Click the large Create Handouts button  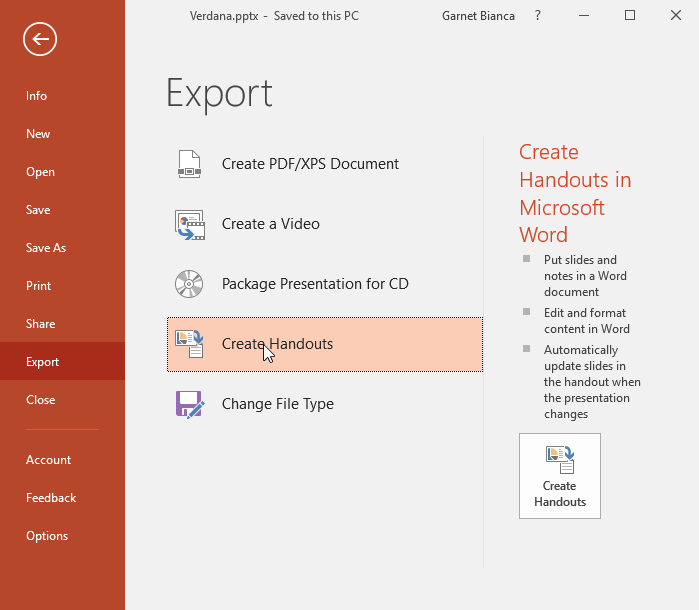560,476
